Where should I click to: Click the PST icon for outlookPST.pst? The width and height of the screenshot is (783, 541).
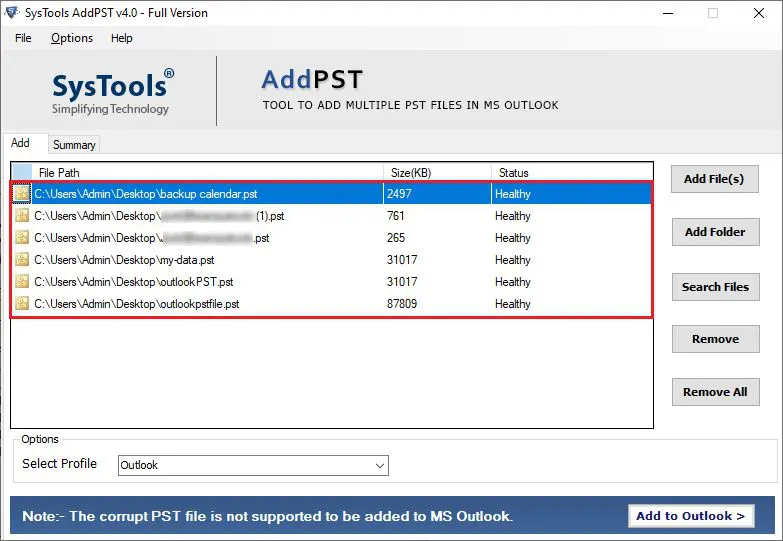pyautogui.click(x=21, y=281)
